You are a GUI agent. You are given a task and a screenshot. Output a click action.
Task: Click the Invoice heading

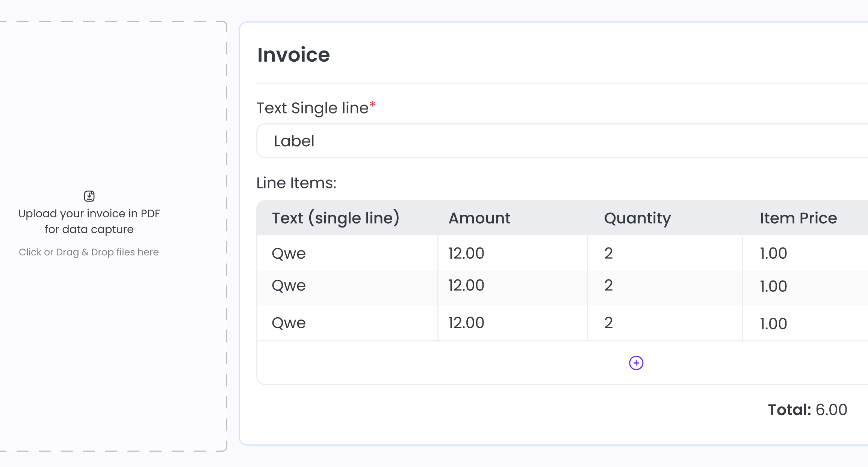click(293, 55)
